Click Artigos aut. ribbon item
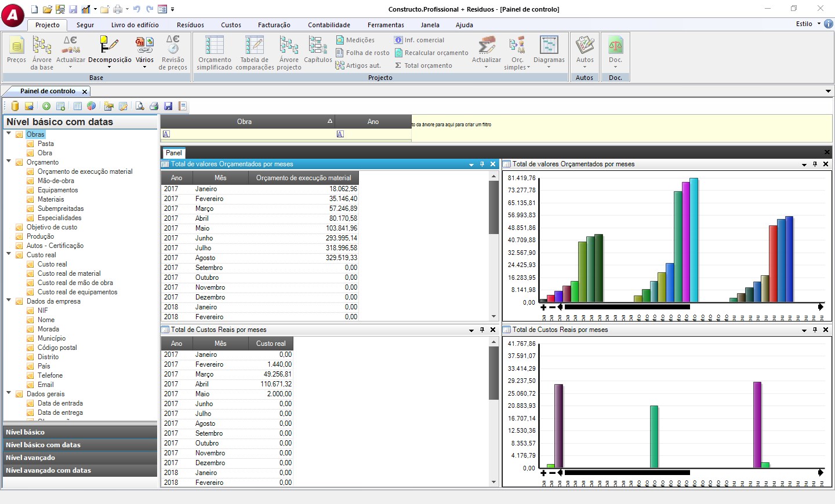Screen dimensions: 835x504 (x=358, y=65)
